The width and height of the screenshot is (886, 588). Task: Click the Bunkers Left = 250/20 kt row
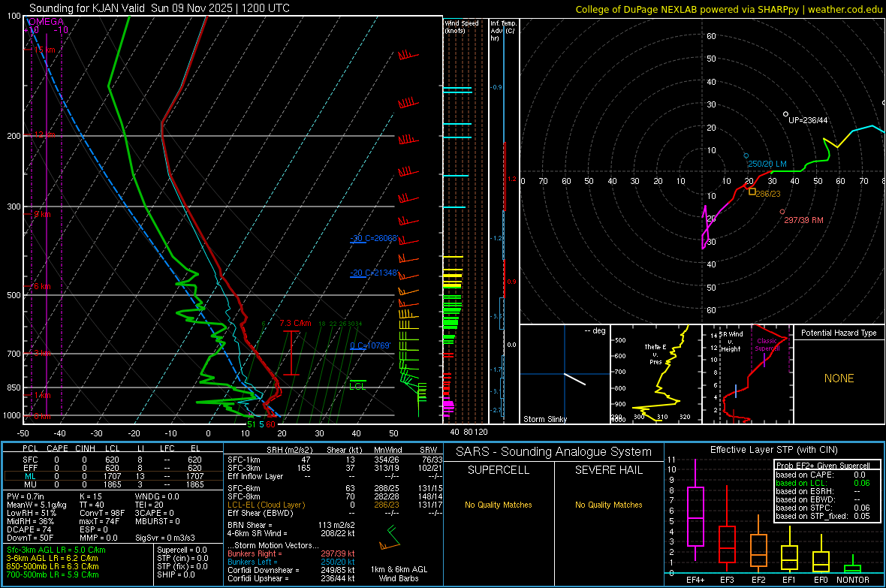click(x=291, y=562)
